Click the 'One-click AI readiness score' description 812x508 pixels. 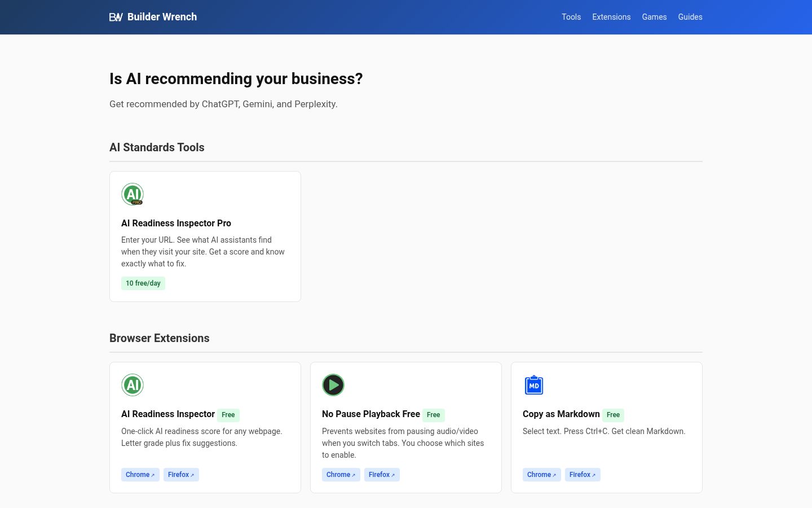(202, 437)
